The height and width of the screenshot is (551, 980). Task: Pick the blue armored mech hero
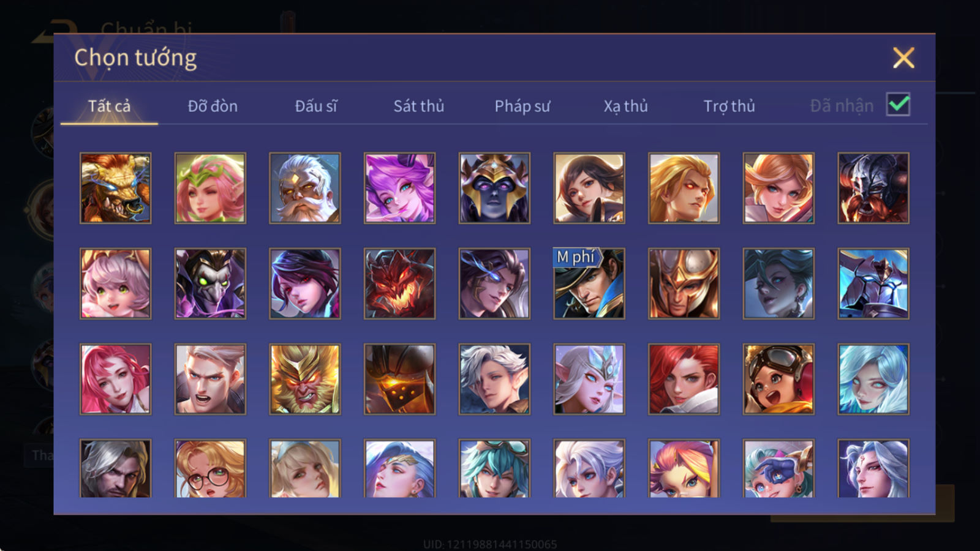(873, 283)
